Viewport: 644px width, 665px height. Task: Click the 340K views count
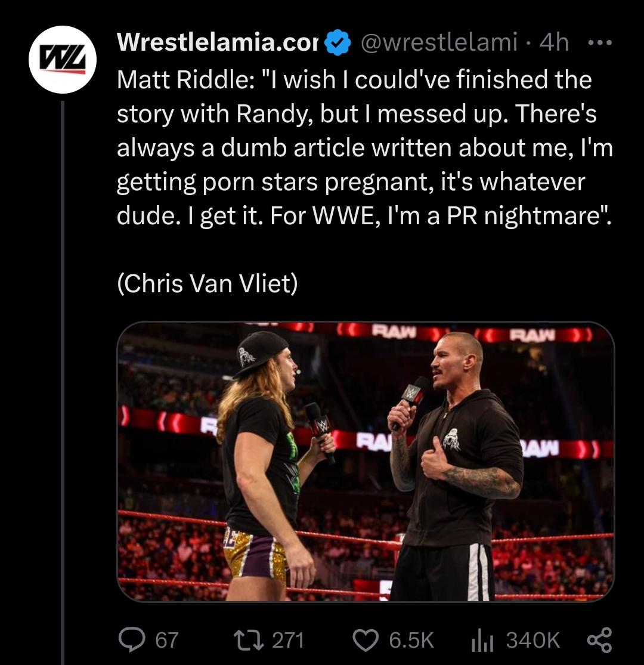(533, 640)
